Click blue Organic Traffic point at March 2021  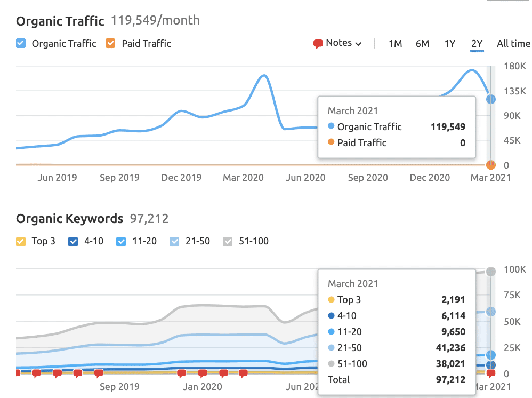(491, 99)
